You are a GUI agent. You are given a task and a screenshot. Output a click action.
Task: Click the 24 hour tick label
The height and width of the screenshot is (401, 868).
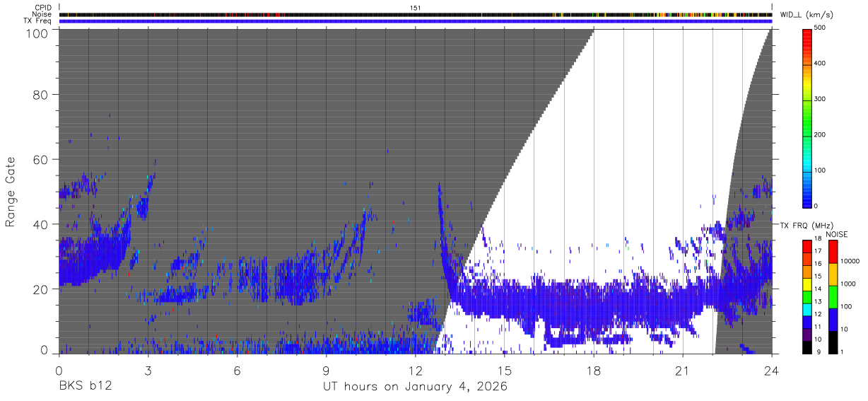[x=772, y=371]
